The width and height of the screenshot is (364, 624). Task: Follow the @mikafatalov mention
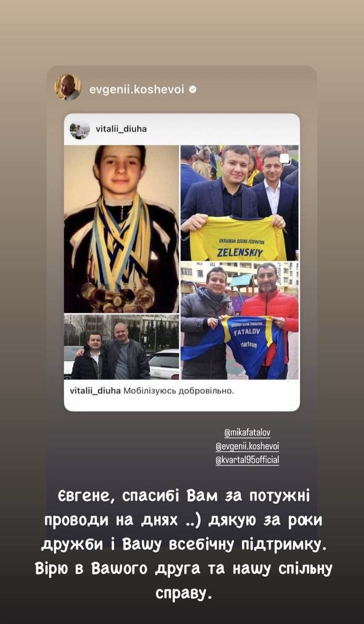(248, 433)
